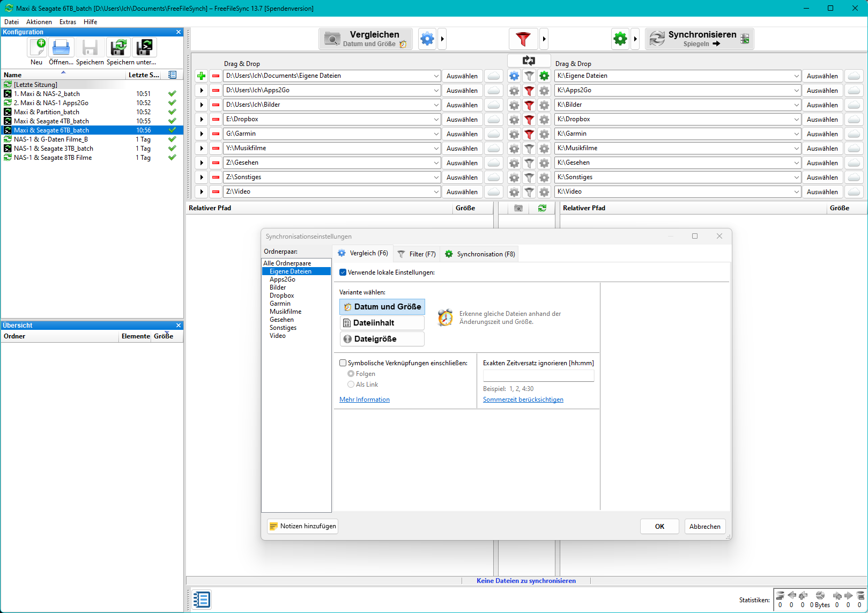Open arrow menu beside green sync gear
868x613 pixels.
(x=635, y=39)
